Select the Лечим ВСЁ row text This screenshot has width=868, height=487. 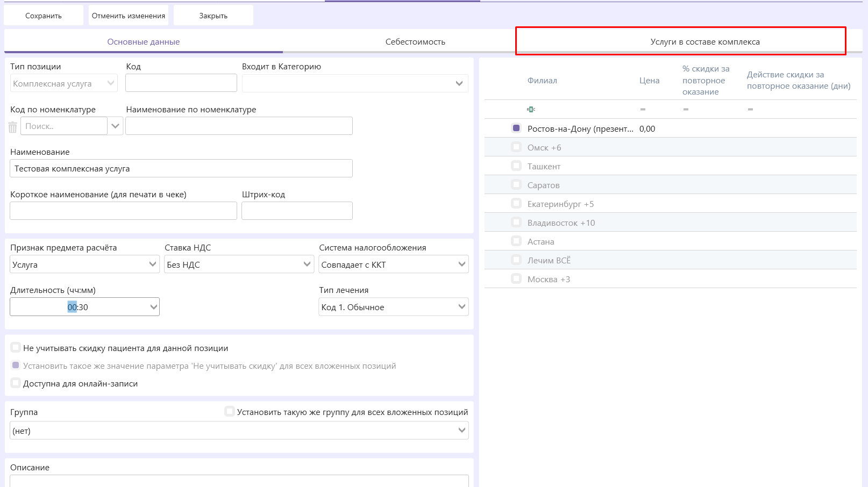pos(549,260)
